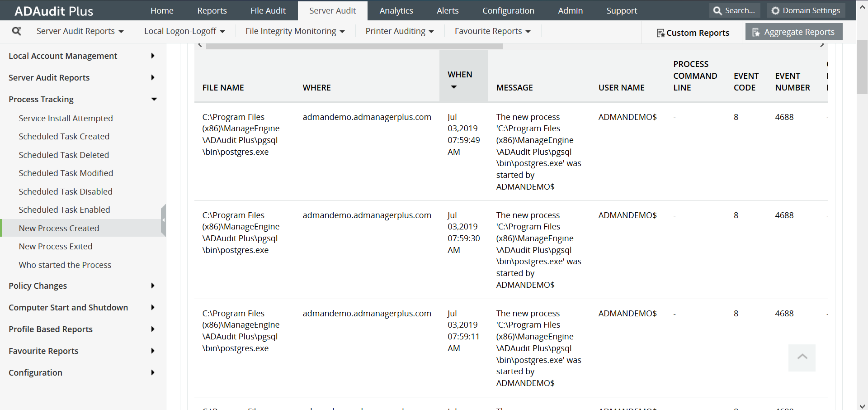Click the page scrollbar up arrow
868x410 pixels.
(x=862, y=7)
